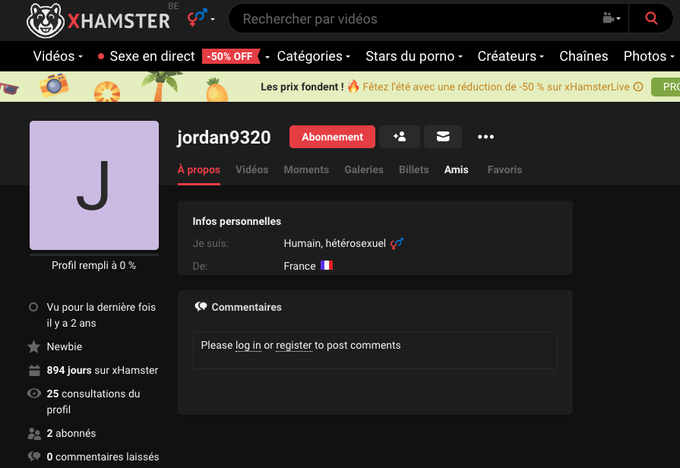Image resolution: width=680 pixels, height=468 pixels.
Task: Click the green promo button in banner
Action: click(x=666, y=87)
